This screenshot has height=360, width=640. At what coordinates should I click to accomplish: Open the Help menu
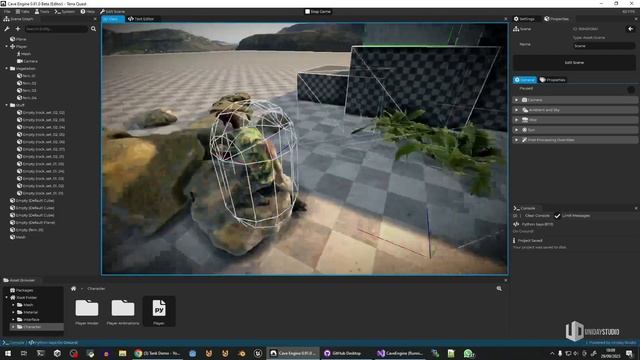click(x=88, y=12)
